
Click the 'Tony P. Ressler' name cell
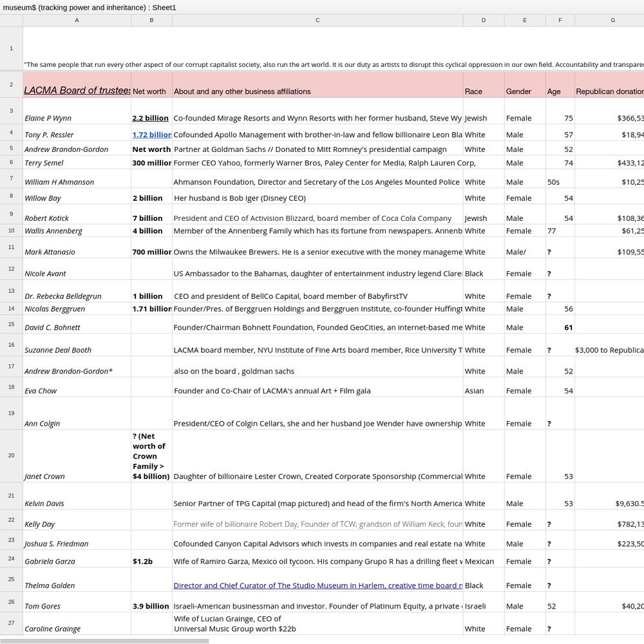(77, 133)
